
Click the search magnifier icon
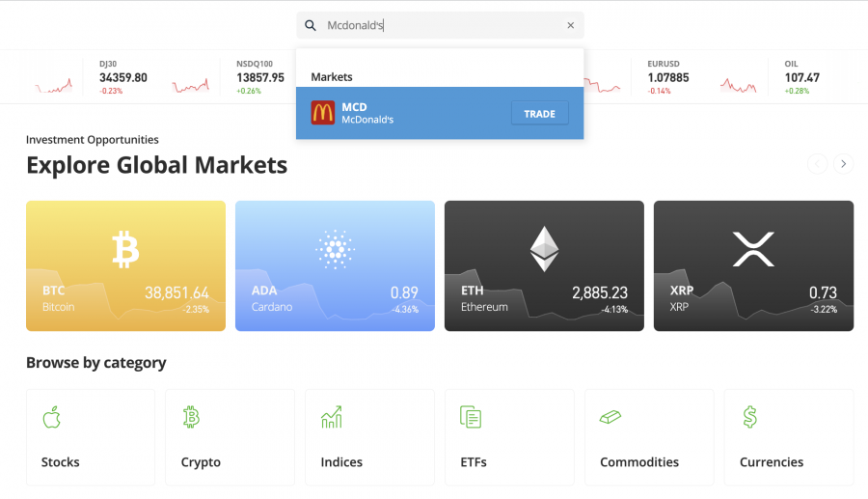(311, 25)
